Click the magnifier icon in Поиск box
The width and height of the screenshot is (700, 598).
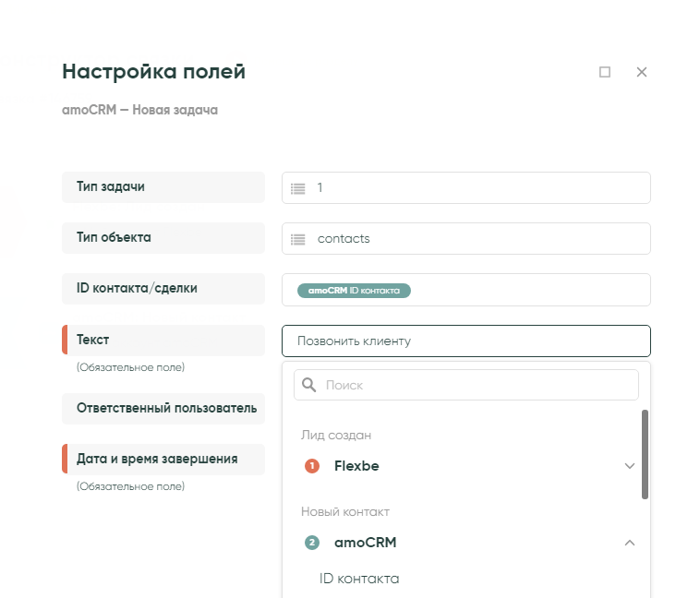coord(309,385)
